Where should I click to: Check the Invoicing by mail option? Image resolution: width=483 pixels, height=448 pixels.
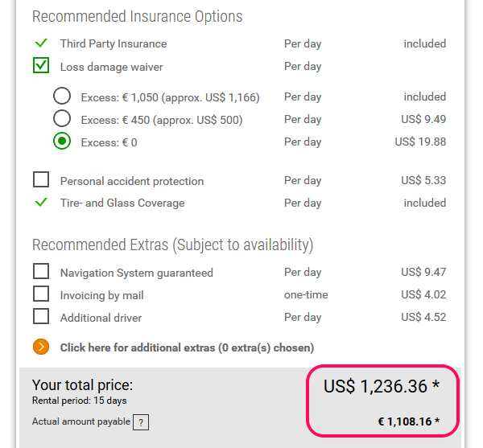(41, 294)
